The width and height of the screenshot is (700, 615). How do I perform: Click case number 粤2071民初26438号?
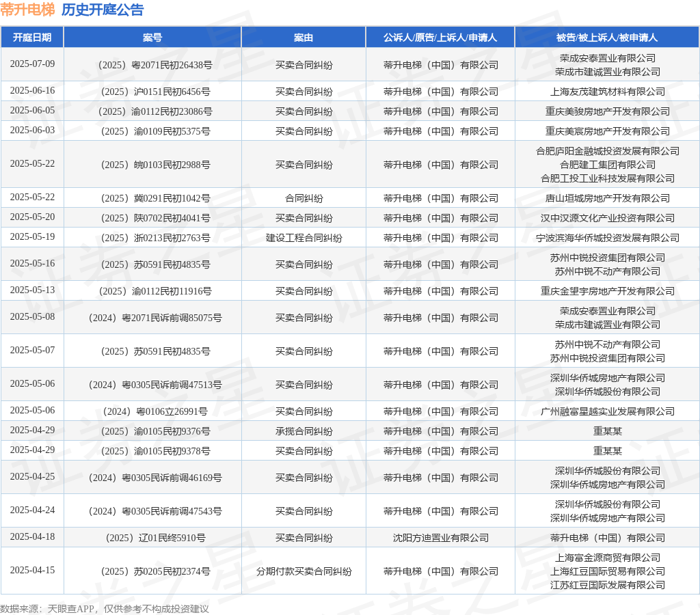point(155,65)
